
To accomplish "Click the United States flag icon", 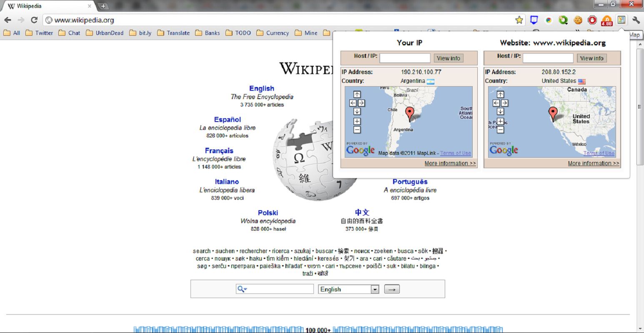I will coord(581,81).
